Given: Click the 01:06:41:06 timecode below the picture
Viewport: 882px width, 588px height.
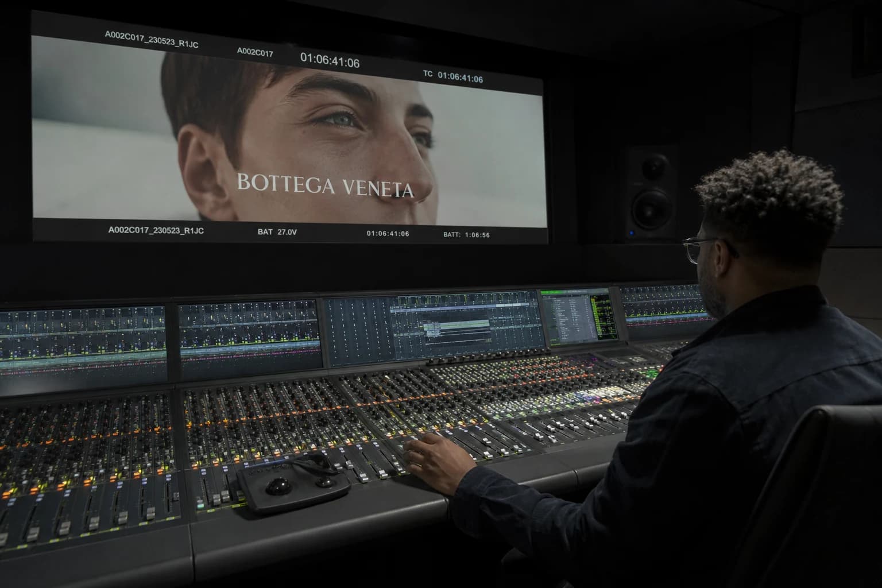Looking at the screenshot, I should tap(388, 233).
